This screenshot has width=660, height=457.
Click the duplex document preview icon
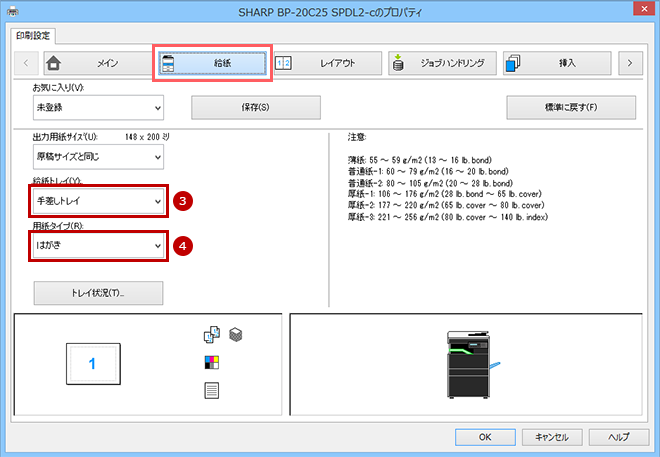[212, 335]
